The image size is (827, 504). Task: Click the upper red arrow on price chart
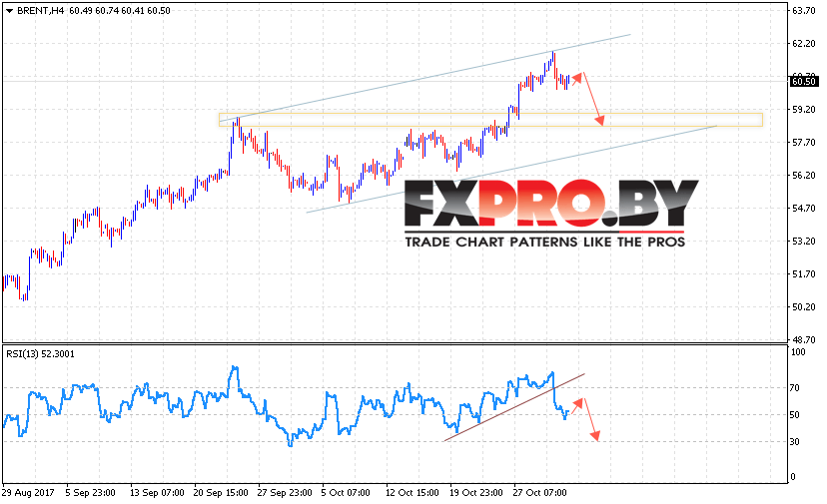point(577,78)
